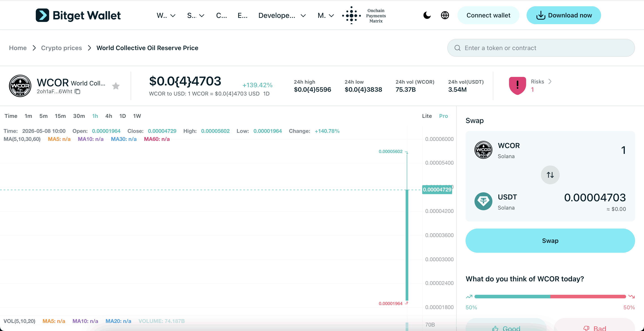Select 1W chart interval
644x331 pixels.
tap(137, 116)
